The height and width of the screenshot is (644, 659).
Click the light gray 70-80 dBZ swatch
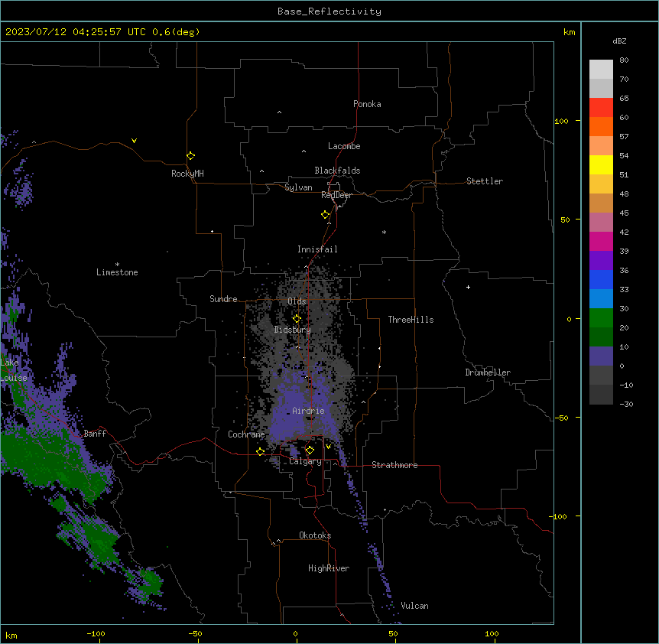click(x=601, y=69)
